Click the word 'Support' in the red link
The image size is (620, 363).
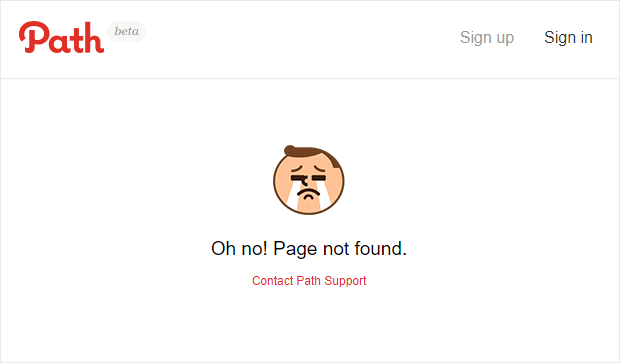click(345, 281)
